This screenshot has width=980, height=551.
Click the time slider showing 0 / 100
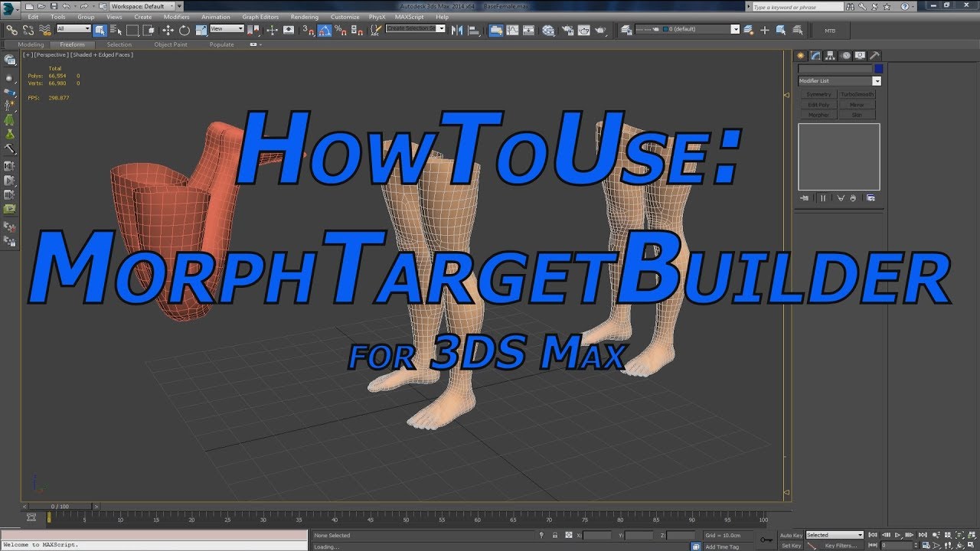tap(60, 506)
